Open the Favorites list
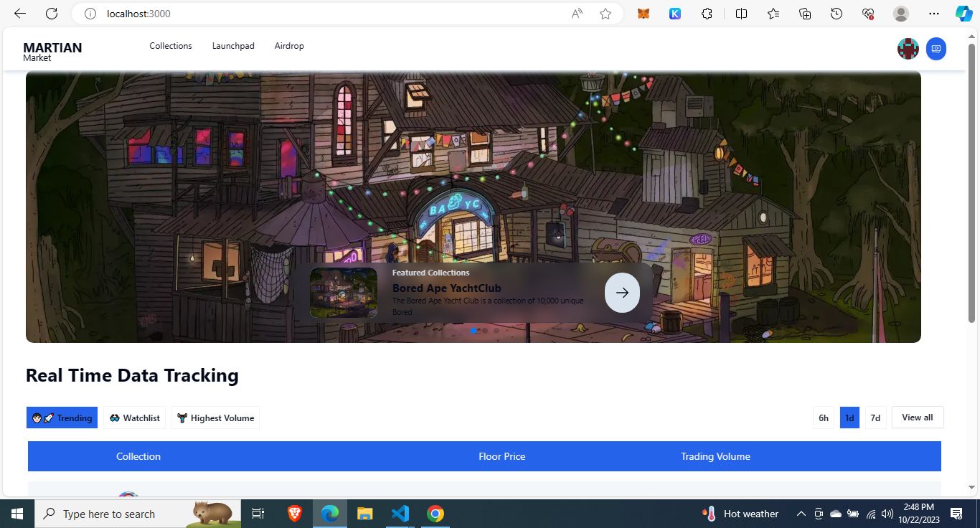This screenshot has width=980, height=528. [x=773, y=14]
